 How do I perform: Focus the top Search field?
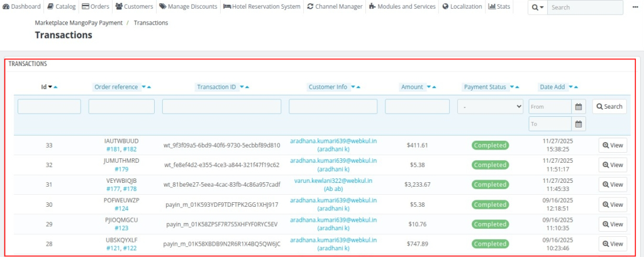pos(585,8)
